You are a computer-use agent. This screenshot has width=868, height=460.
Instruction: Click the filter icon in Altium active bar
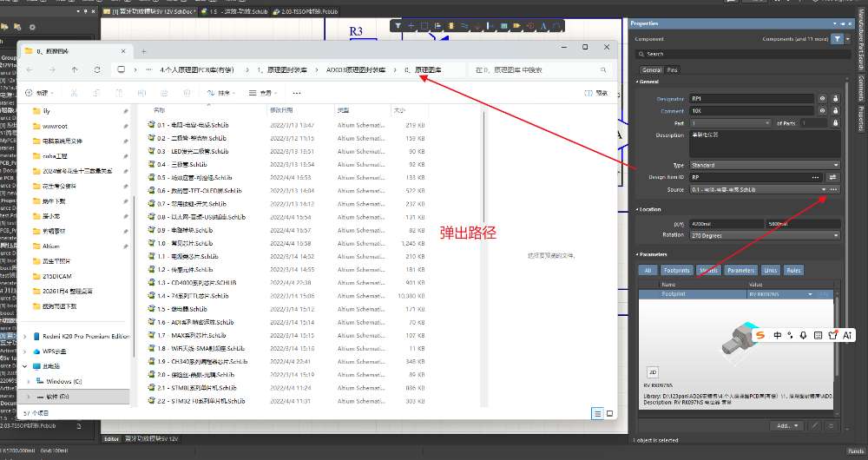[x=398, y=25]
